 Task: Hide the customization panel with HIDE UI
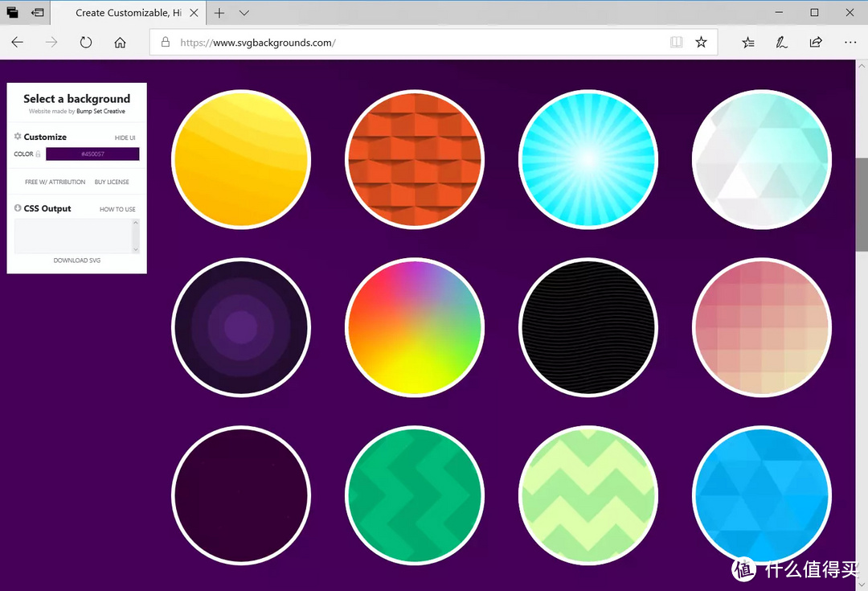tap(125, 138)
